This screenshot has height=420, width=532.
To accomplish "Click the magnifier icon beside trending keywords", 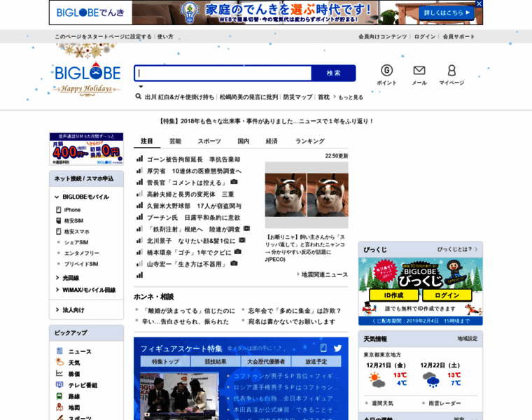I will point(138,97).
